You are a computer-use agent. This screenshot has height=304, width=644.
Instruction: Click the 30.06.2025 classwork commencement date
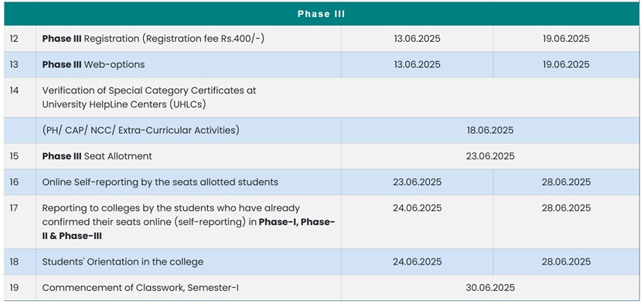point(490,288)
